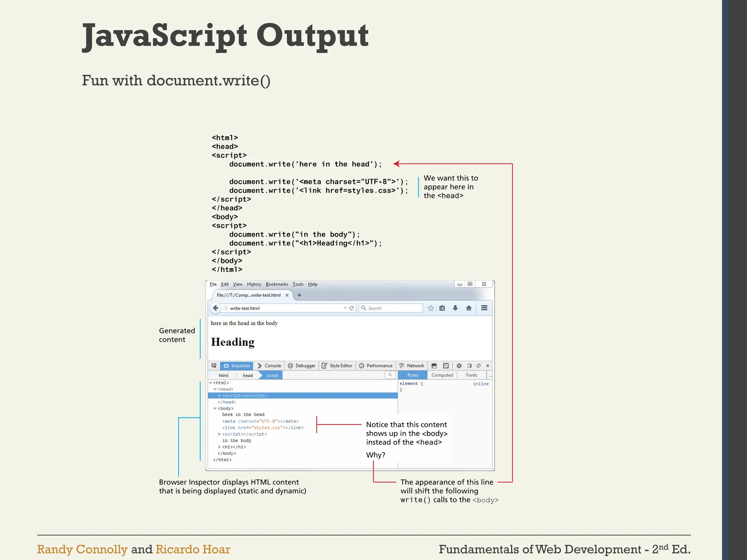
Task: Show more sidebar tabs ellipsis
Action: (x=490, y=375)
